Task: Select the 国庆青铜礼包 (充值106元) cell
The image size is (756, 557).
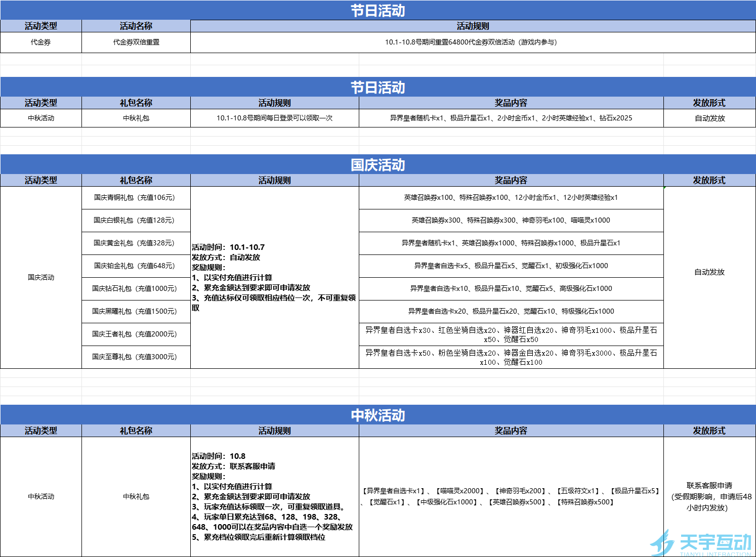Action: click(x=136, y=198)
